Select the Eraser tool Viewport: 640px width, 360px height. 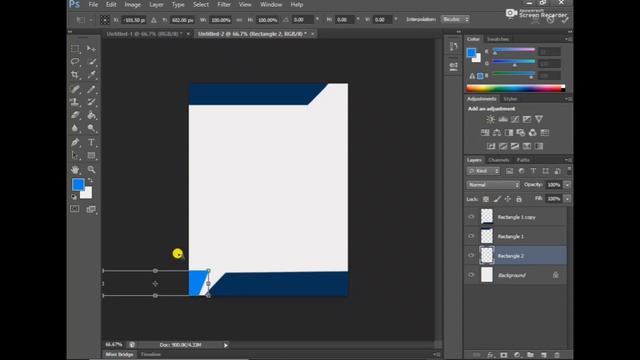(x=75, y=115)
